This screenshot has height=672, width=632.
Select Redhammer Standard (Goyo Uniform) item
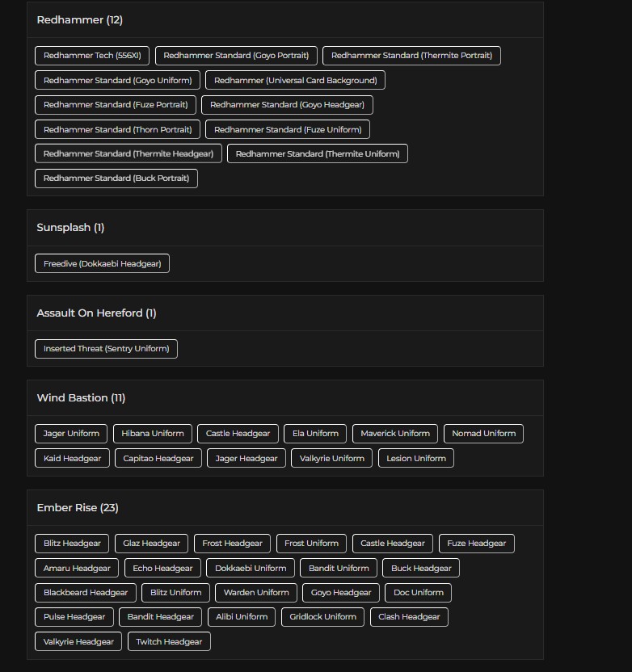117,80
